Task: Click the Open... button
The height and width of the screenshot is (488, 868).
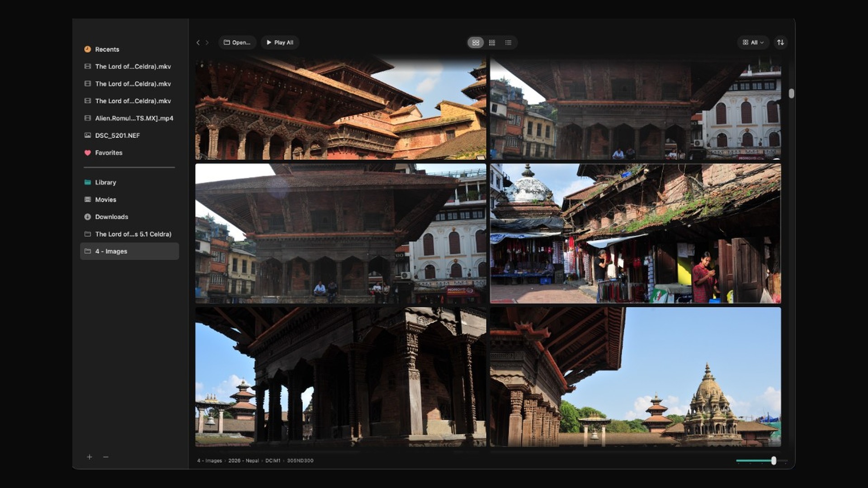Action: 237,42
